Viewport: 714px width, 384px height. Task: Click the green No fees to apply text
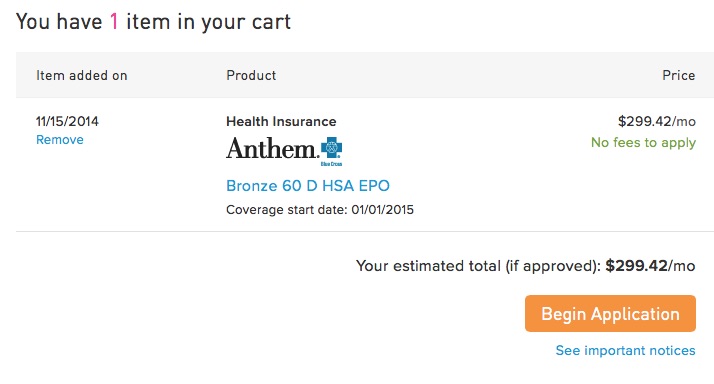(643, 143)
